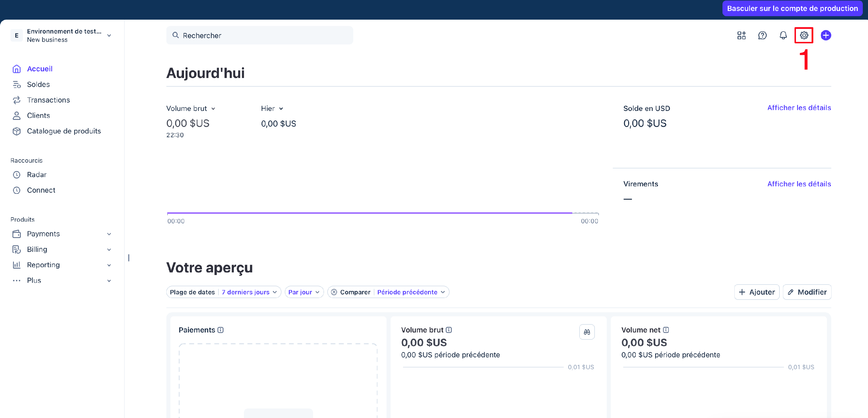Image resolution: width=868 pixels, height=418 pixels.
Task: Open the apps grid icon
Action: (x=741, y=35)
